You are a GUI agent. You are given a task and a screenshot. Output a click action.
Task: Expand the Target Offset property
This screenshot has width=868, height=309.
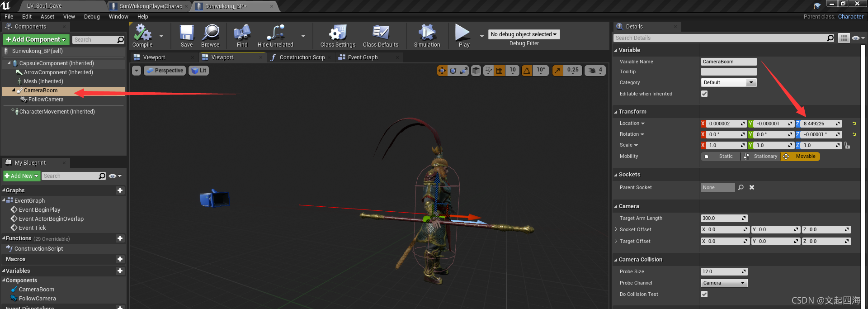pos(616,241)
